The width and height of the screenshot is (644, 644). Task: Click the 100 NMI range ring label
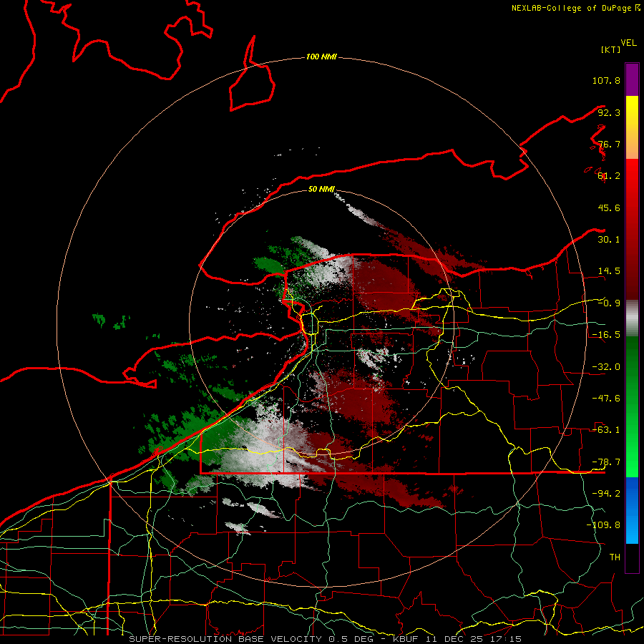pos(321,57)
